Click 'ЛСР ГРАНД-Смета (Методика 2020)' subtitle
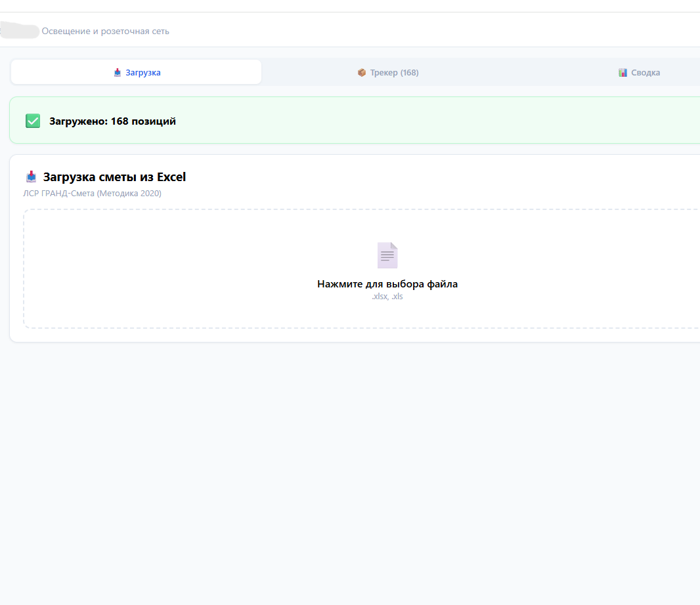 coord(93,193)
